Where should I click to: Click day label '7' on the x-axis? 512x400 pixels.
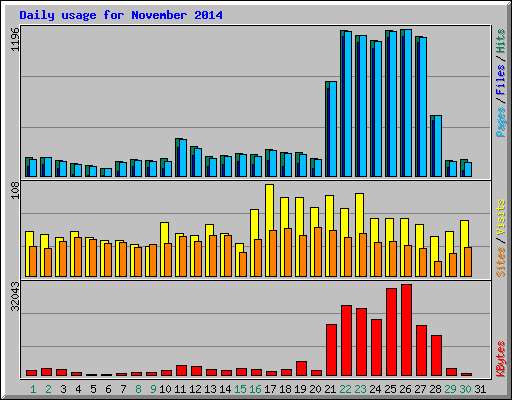coord(123,389)
